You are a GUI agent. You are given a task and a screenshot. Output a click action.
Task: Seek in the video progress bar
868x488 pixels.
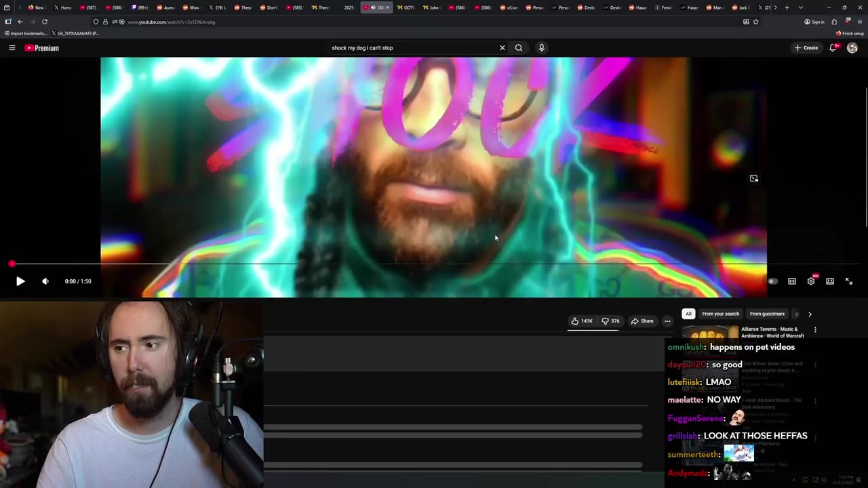point(434,264)
